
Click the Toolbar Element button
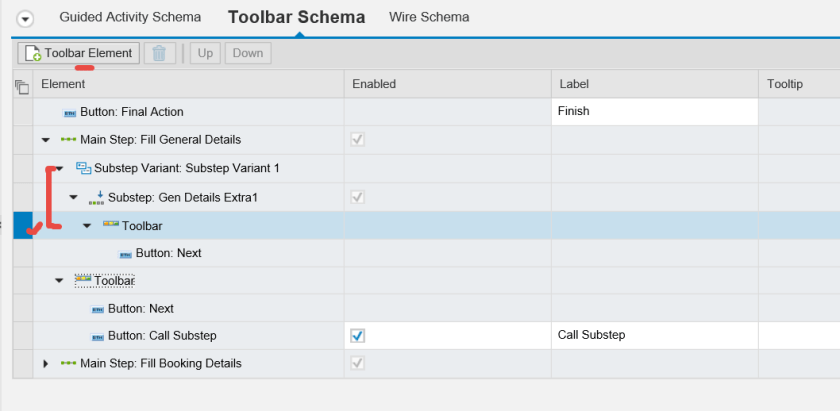click(x=79, y=53)
